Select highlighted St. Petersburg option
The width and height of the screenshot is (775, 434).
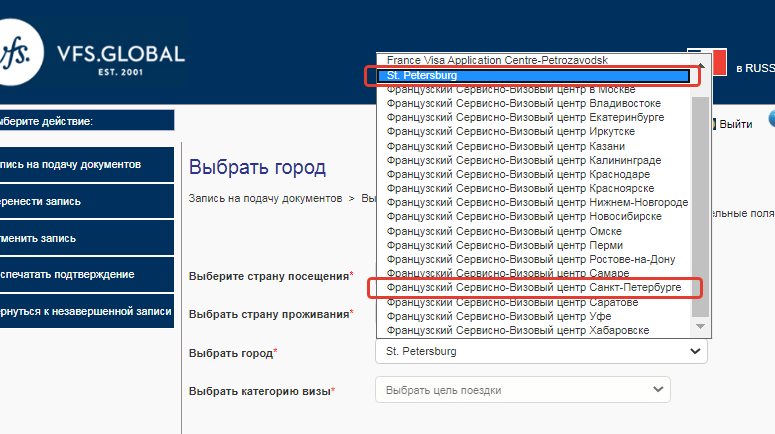[x=533, y=76]
